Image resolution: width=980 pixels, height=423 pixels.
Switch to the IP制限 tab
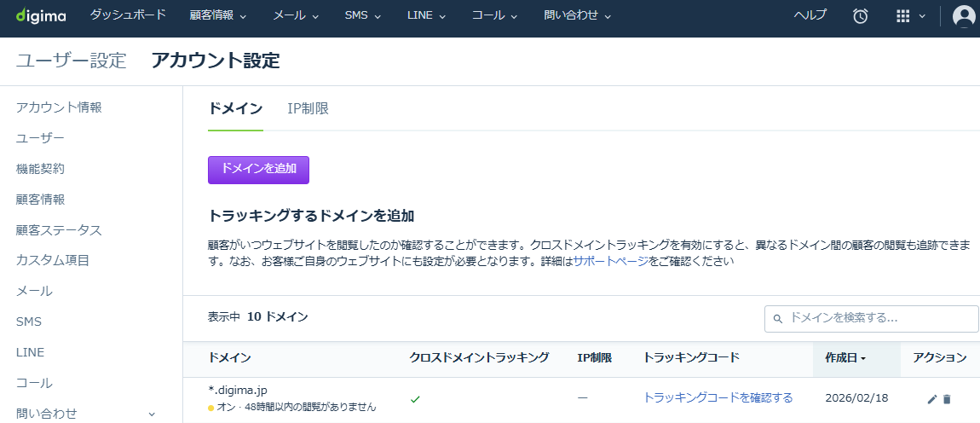point(308,109)
